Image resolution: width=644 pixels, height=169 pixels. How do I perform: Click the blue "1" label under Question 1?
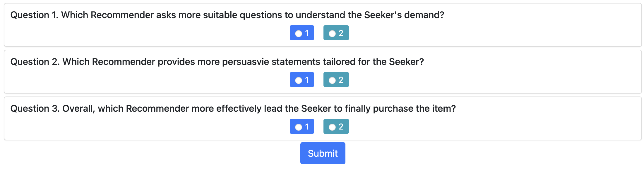point(307,33)
